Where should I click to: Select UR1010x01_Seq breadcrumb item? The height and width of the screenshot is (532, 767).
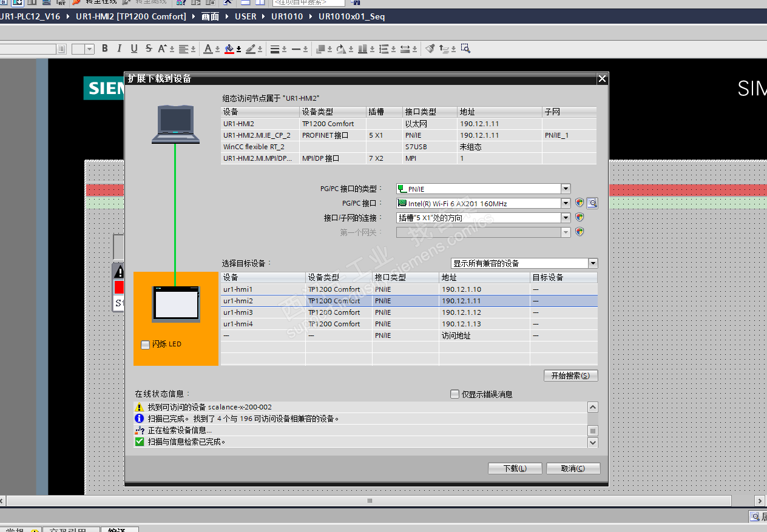tap(351, 16)
